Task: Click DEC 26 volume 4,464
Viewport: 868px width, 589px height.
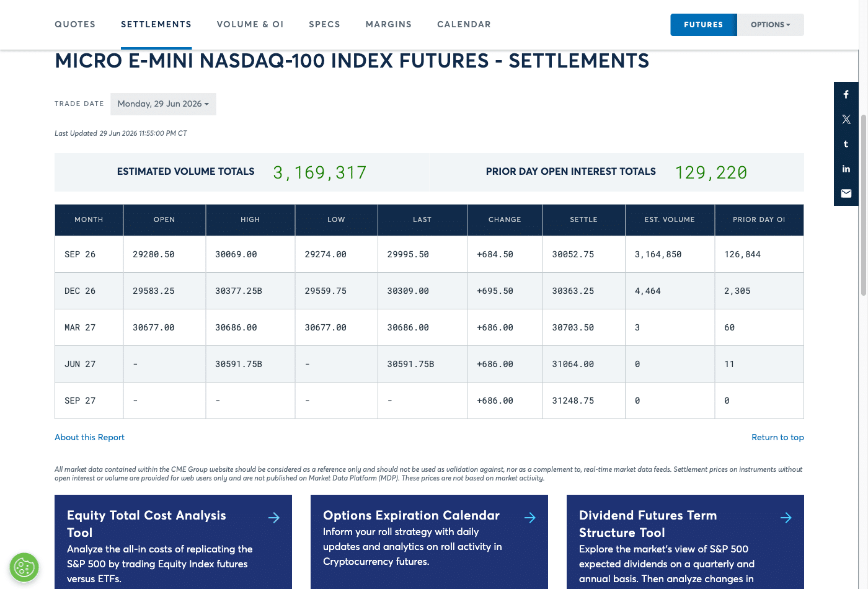Action: click(647, 291)
